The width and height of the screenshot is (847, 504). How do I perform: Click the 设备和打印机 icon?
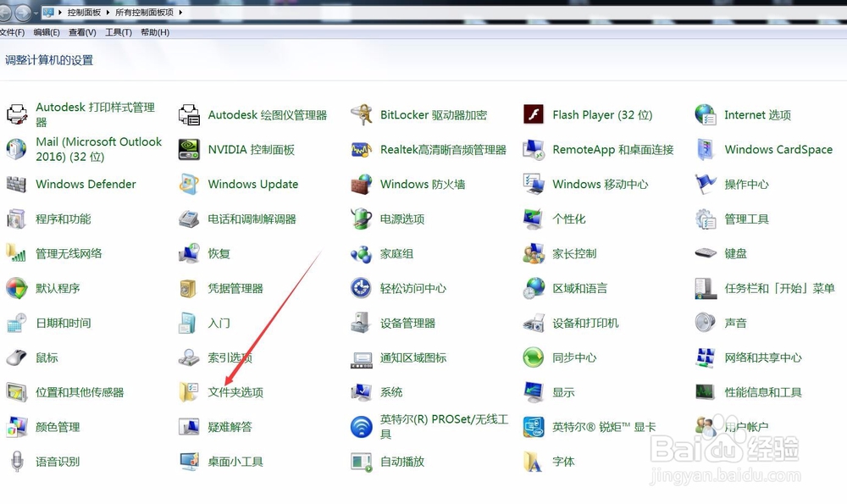point(533,324)
